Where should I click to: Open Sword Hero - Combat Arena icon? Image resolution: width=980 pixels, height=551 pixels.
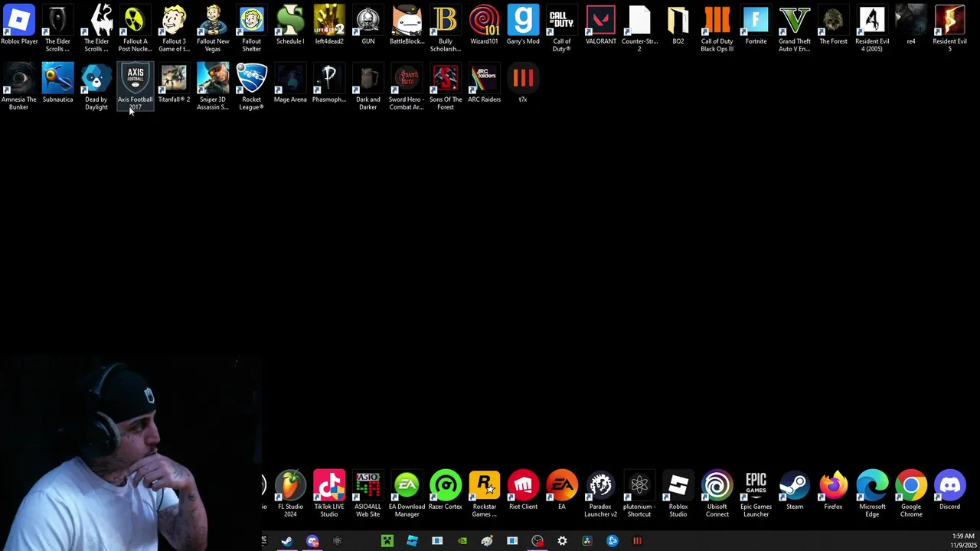pos(407,87)
